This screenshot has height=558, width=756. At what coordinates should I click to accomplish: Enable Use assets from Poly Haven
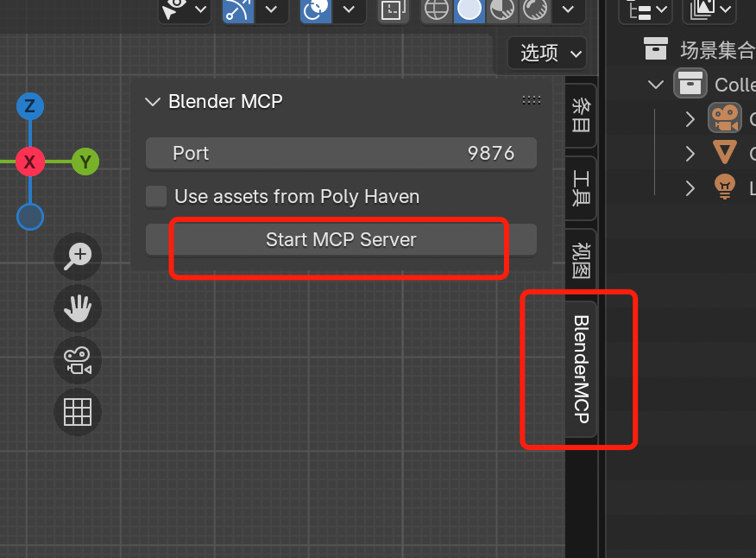pos(156,196)
